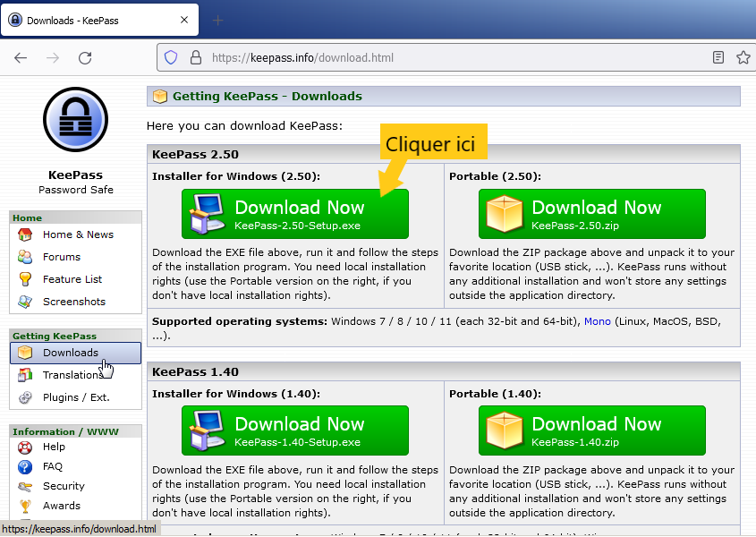
Task: Select Downloads in the sidebar menu
Action: point(75,353)
